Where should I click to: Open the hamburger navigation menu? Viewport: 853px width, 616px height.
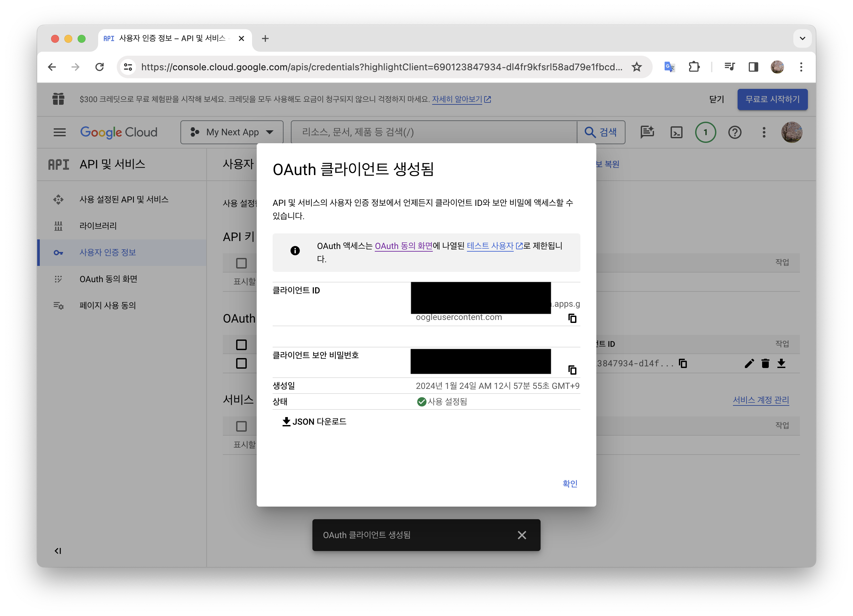(59, 132)
